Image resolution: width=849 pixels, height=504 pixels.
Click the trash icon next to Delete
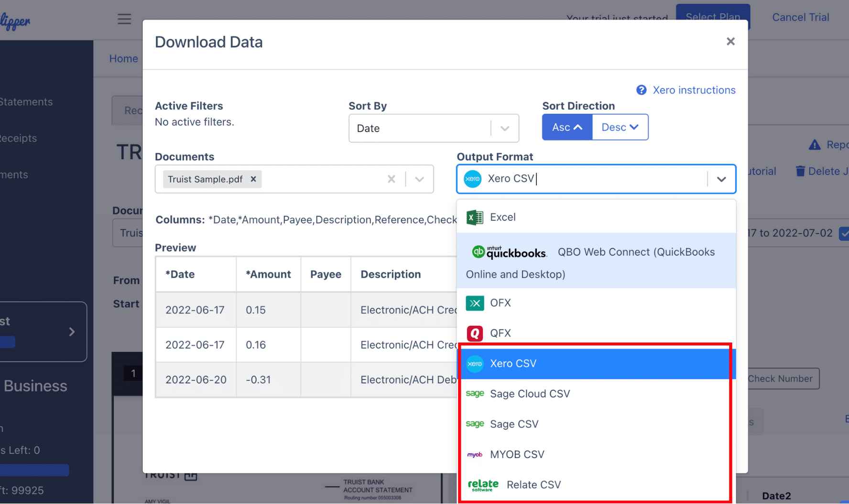tap(800, 171)
